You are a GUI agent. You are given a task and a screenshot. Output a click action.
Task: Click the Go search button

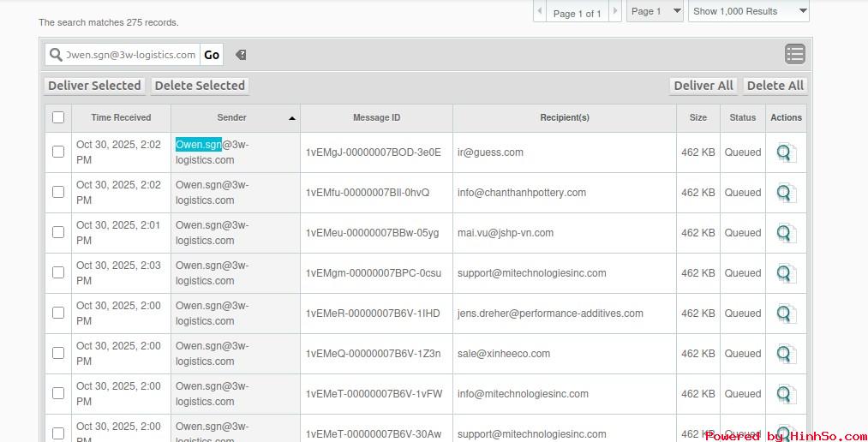[212, 55]
